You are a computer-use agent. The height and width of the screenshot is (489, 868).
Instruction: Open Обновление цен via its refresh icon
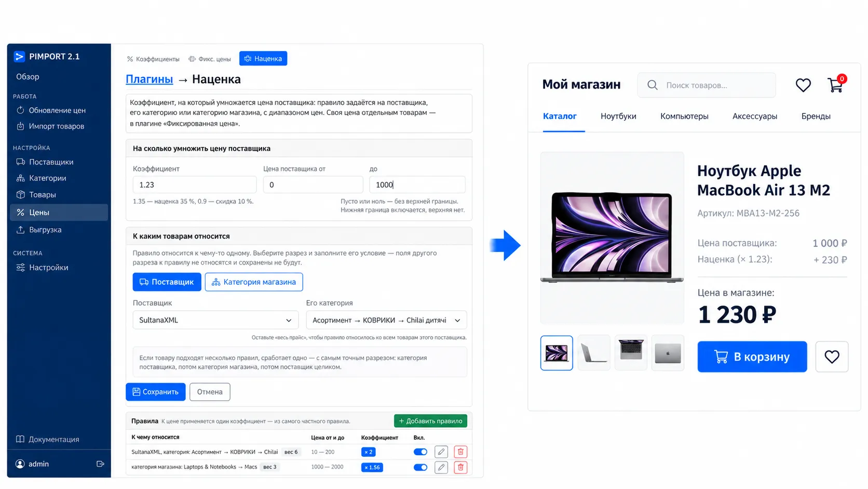20,110
